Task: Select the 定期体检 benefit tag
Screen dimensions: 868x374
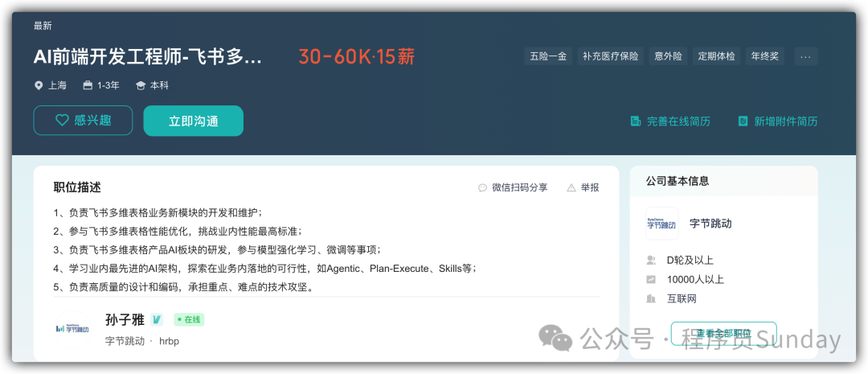Action: [716, 56]
